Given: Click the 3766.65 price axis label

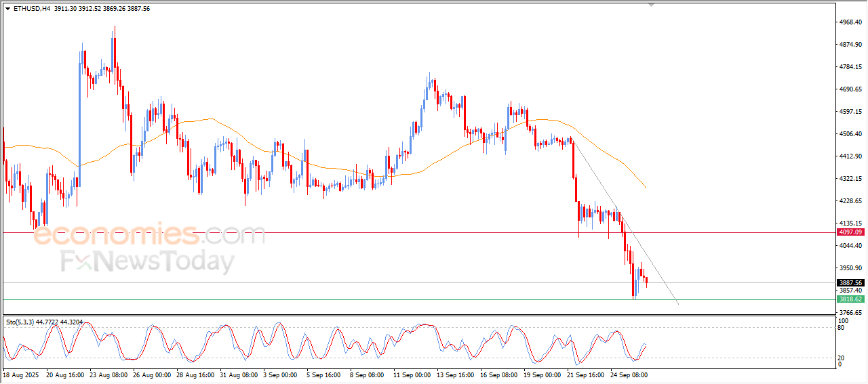Looking at the screenshot, I should tap(850, 313).
